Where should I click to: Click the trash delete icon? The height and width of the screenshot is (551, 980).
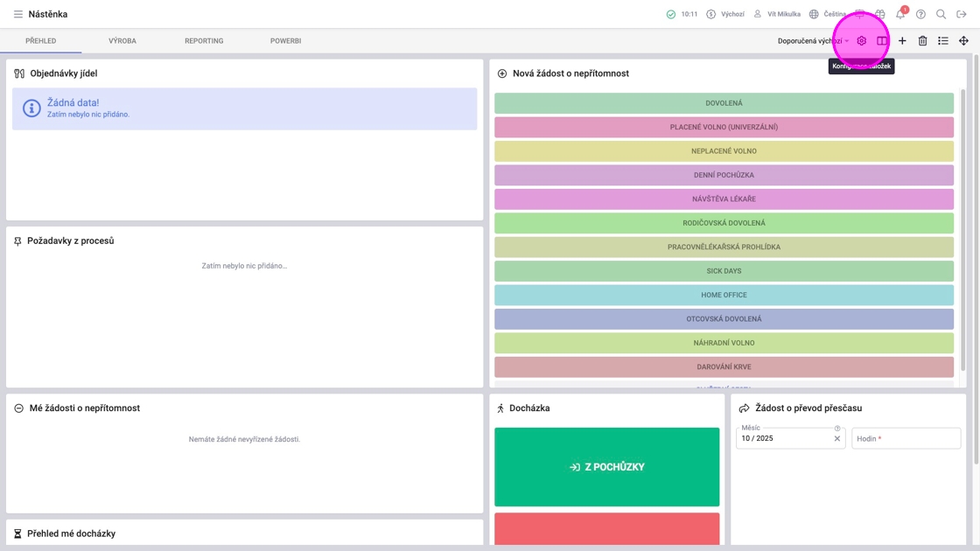click(922, 40)
